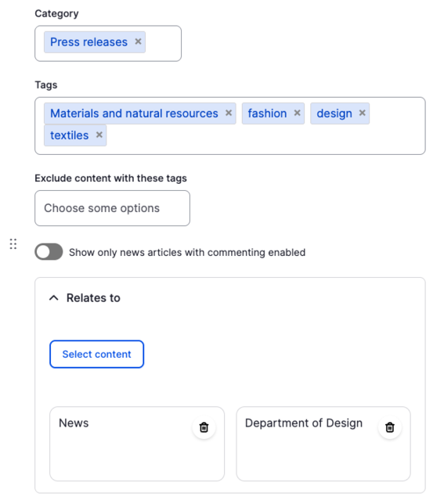Click the Materials and natural resources label
The height and width of the screenshot is (504, 444).
point(134,113)
